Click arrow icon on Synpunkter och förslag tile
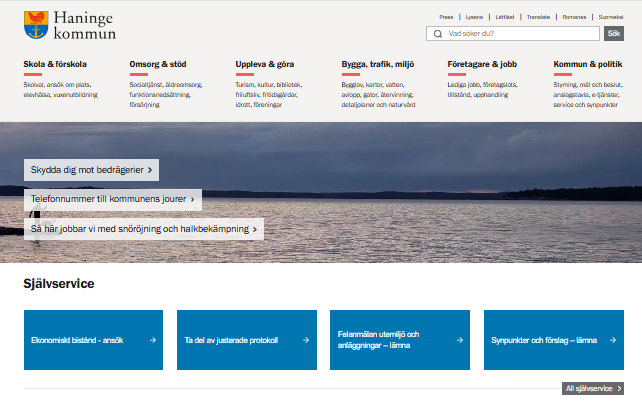642x405 pixels. click(612, 340)
